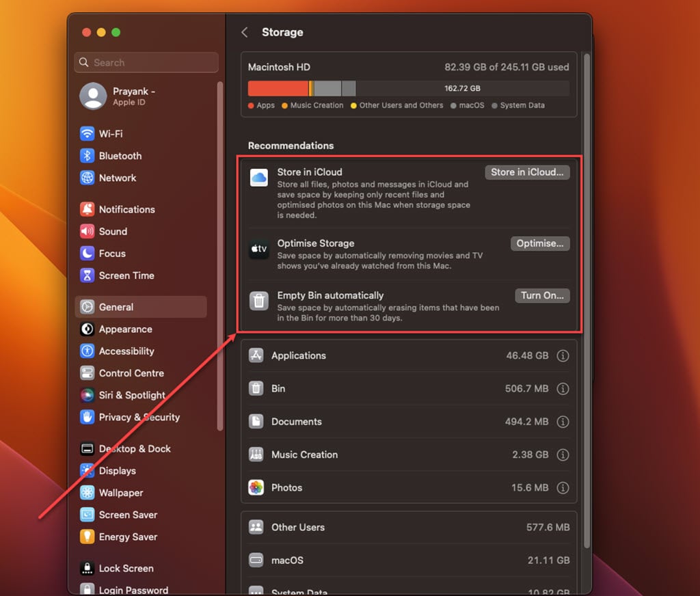Click the '46.48 GB' Applications size

tap(527, 356)
